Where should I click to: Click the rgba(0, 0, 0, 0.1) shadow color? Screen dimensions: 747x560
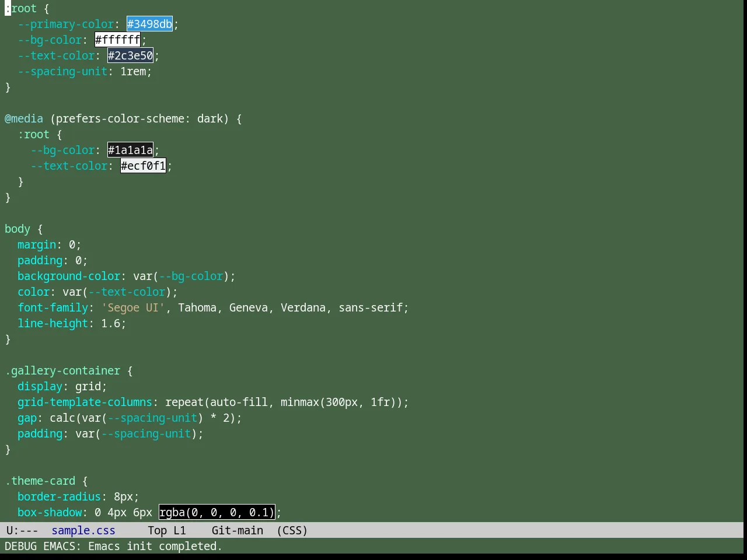tap(217, 512)
